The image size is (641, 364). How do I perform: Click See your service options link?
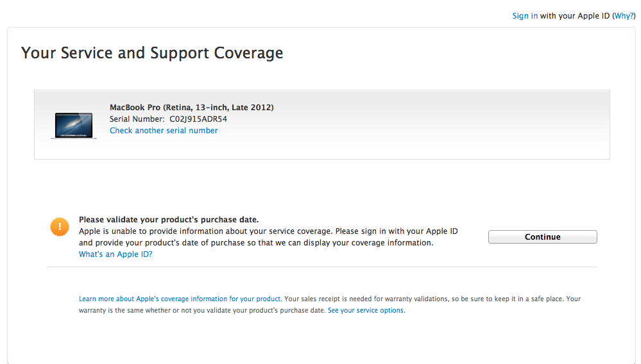pos(366,310)
